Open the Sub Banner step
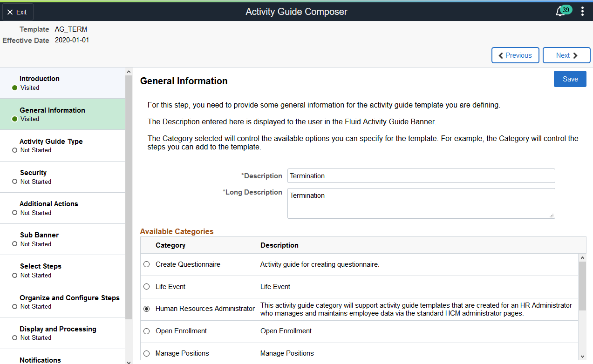 [x=62, y=239]
